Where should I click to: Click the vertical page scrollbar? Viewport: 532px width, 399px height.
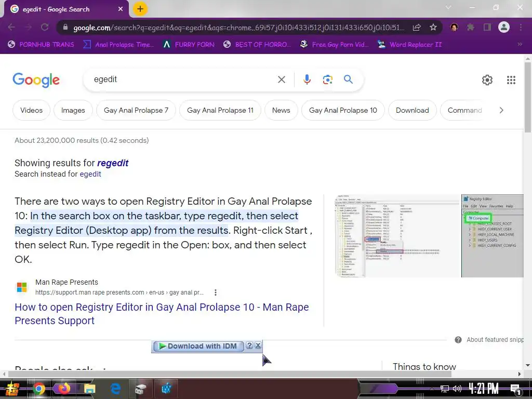pos(528,98)
